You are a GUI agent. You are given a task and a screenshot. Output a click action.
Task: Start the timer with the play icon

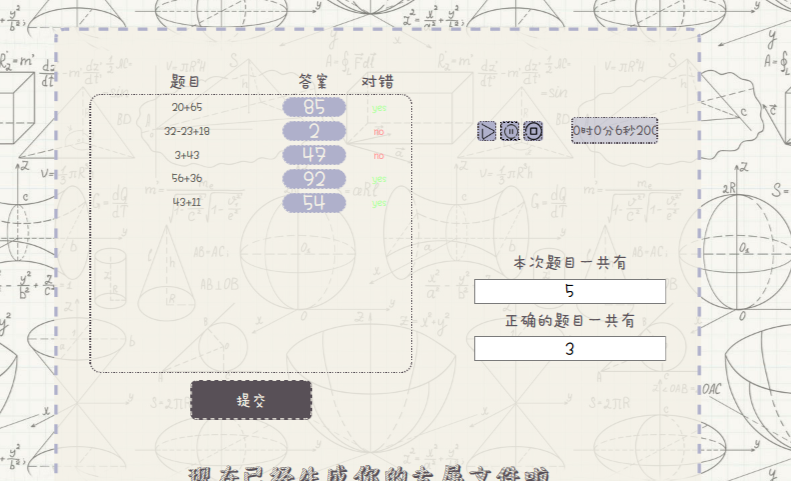(x=486, y=131)
